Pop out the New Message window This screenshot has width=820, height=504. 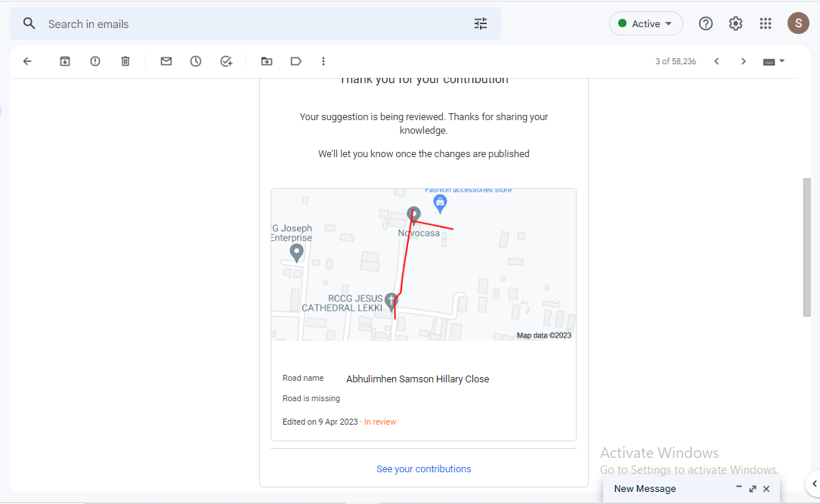pyautogui.click(x=752, y=489)
